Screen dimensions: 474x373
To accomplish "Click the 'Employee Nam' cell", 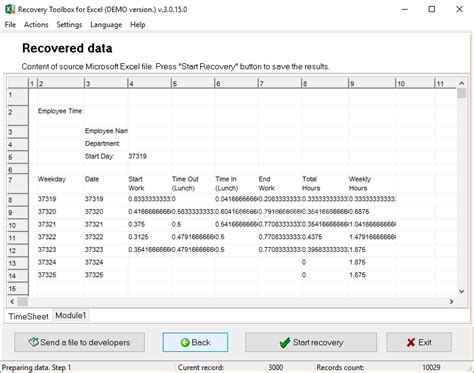I will [x=106, y=131].
